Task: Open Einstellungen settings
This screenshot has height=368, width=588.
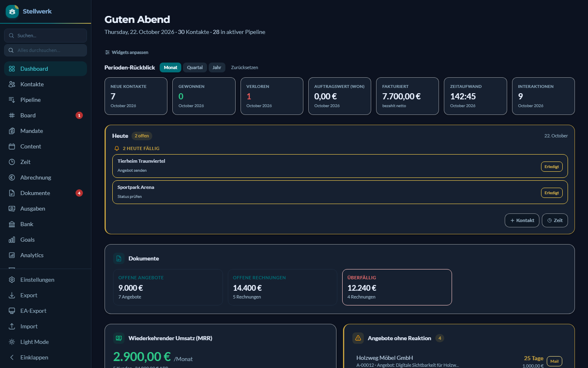Action: pos(45,280)
